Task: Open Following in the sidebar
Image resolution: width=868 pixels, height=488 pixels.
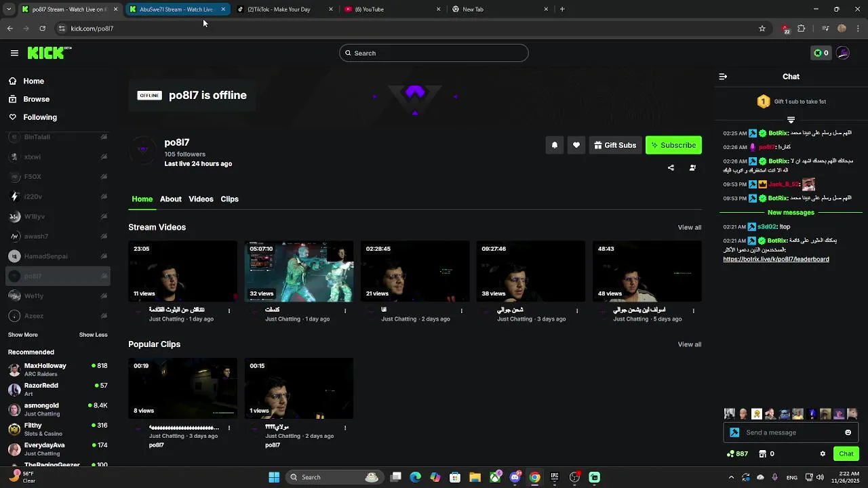Action: pyautogui.click(x=40, y=117)
